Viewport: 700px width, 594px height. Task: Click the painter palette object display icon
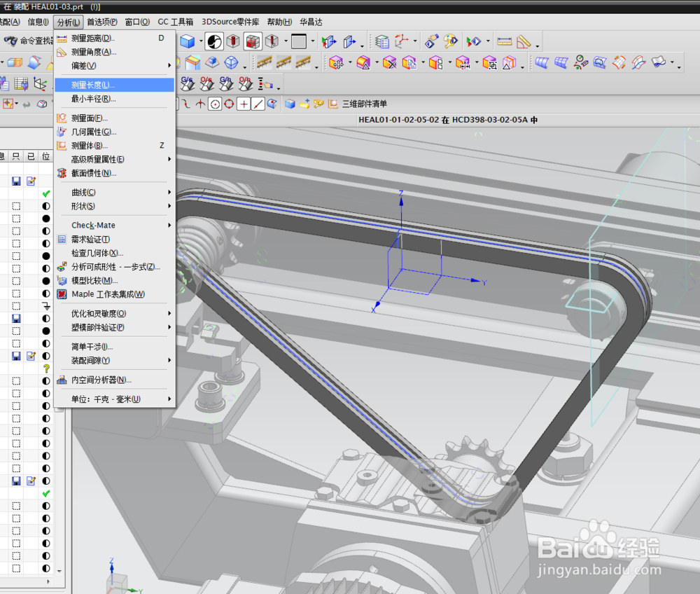point(450,41)
